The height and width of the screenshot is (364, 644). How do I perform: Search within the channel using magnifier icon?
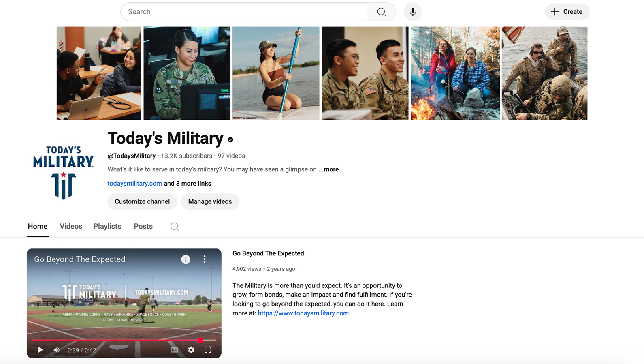(175, 227)
